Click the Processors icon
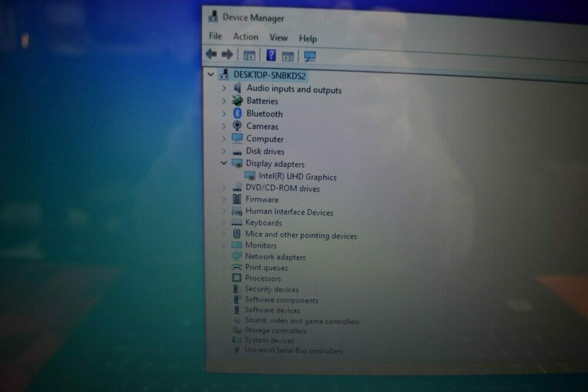This screenshot has height=392, width=588. pos(236,278)
